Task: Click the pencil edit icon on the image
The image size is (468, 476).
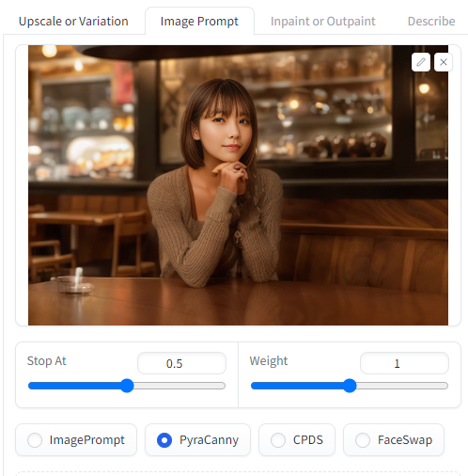Action: tap(421, 62)
